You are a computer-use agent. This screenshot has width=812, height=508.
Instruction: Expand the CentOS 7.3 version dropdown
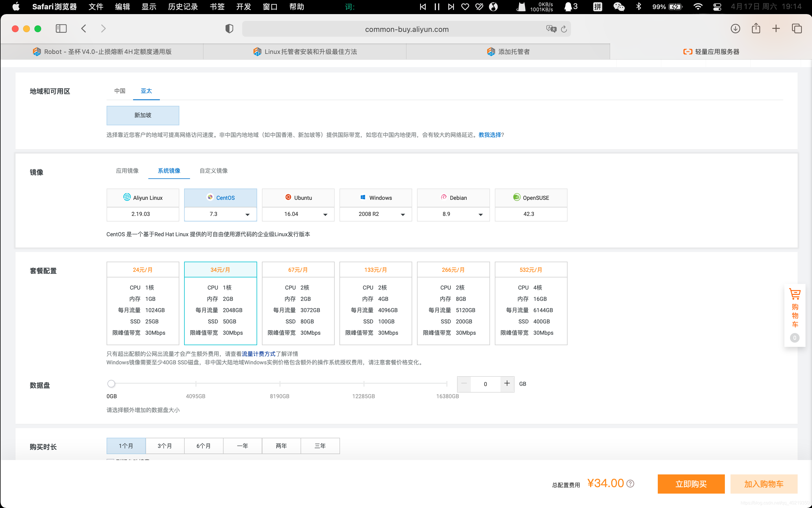point(220,214)
